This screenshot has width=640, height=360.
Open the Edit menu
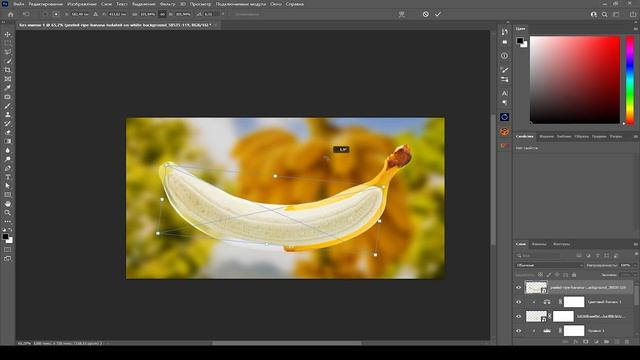(x=46, y=4)
